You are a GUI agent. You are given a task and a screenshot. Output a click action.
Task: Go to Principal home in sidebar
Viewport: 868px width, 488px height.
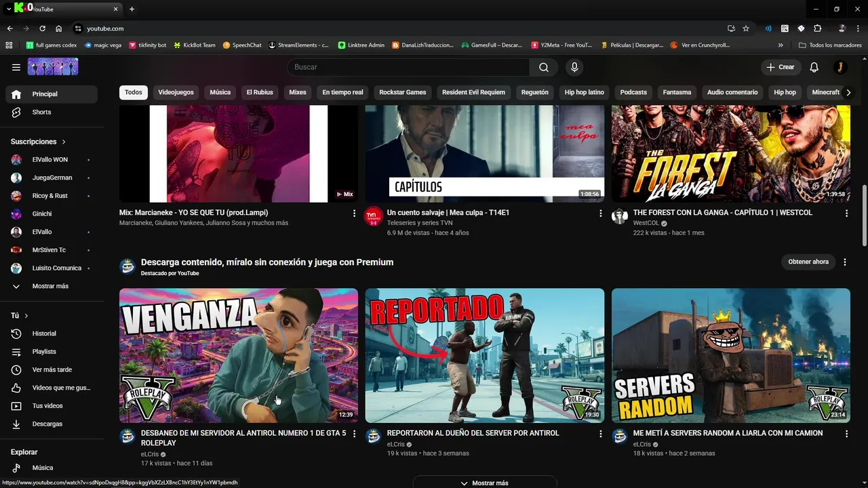52,94
